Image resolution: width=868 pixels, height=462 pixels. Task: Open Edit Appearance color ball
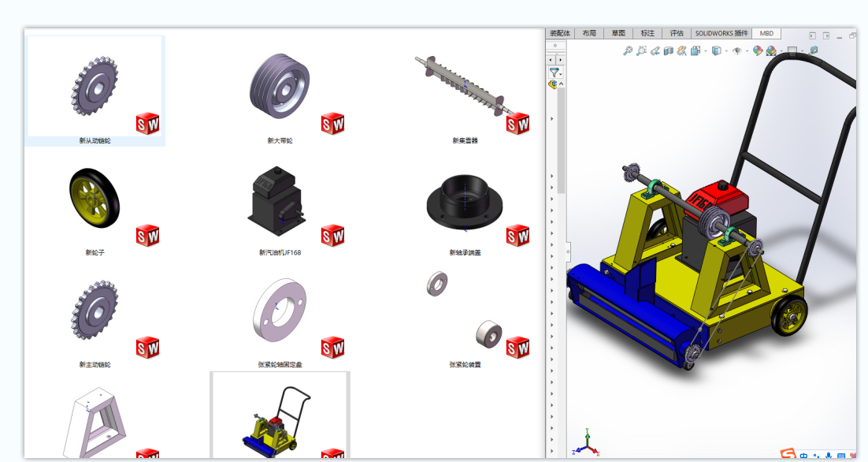pos(757,51)
